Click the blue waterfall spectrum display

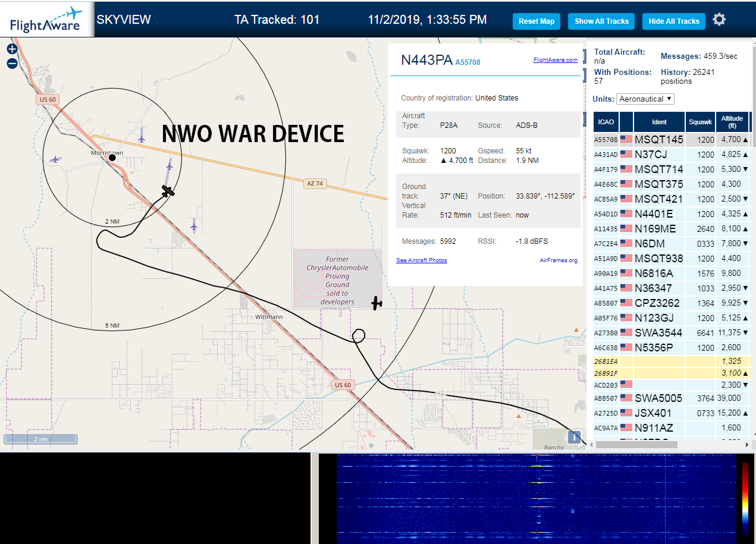(537, 498)
